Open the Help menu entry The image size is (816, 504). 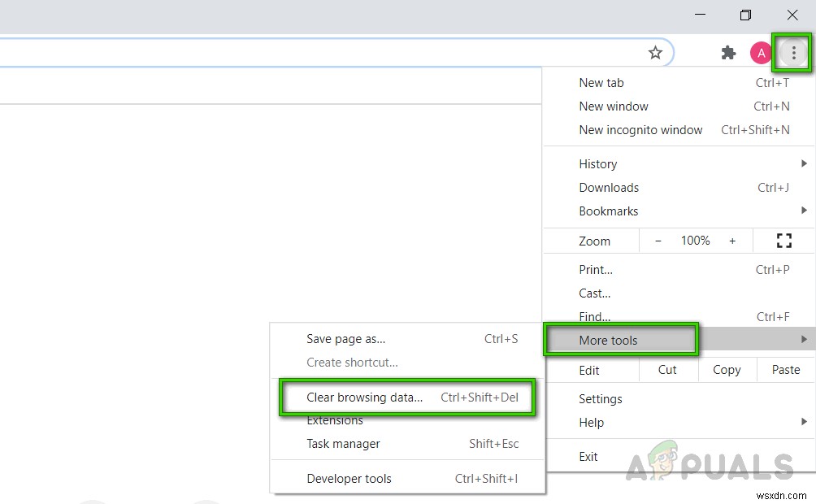(679, 422)
